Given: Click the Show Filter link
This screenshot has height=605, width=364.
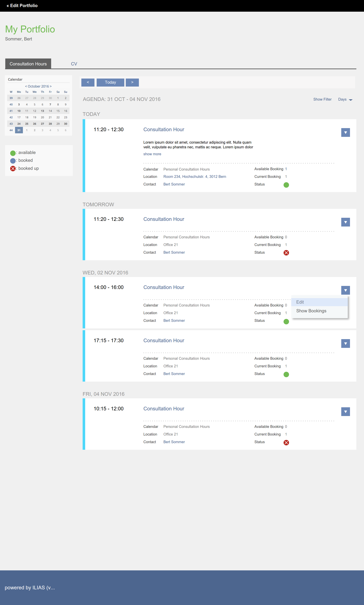Looking at the screenshot, I should [x=322, y=99].
